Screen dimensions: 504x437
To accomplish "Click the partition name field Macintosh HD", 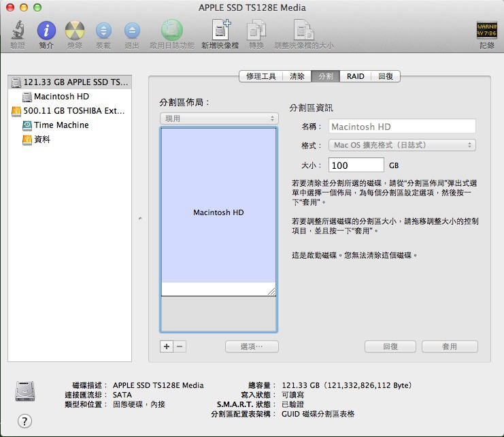I will (x=402, y=127).
